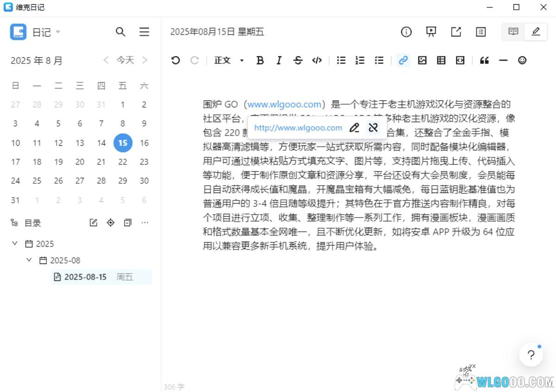Apply italic formatting
The height and width of the screenshot is (392, 556).
click(279, 60)
